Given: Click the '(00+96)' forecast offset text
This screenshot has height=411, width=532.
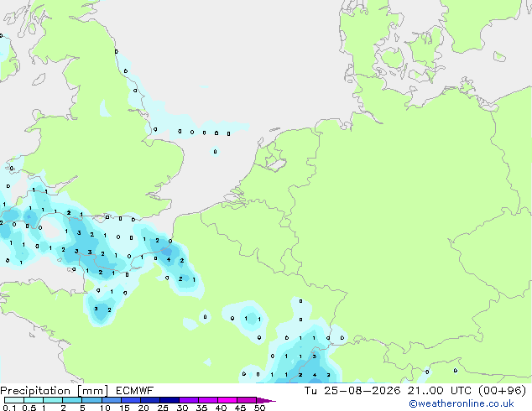Looking at the screenshot, I should click(x=503, y=391).
